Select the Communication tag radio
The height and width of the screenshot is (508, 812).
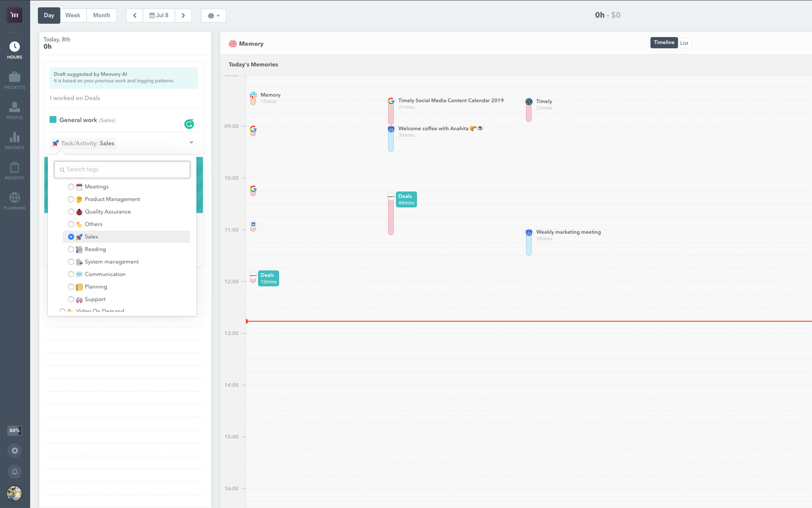click(x=71, y=274)
